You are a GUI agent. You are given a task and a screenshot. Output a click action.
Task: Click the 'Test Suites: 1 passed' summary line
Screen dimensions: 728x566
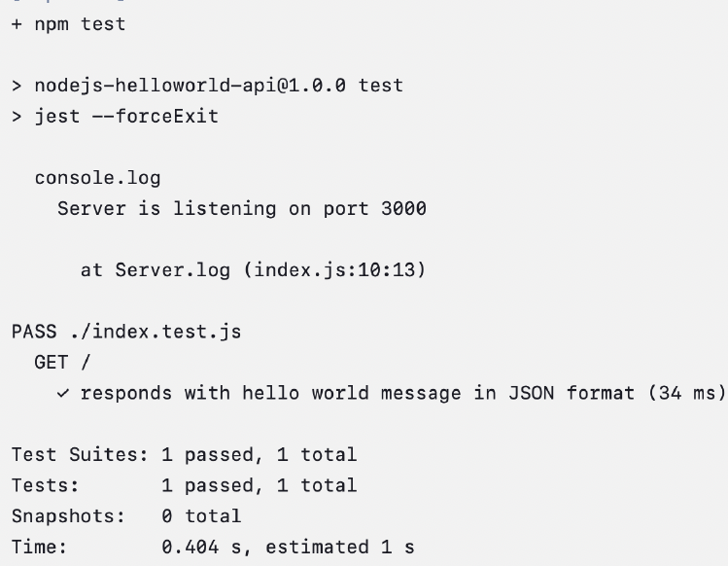[x=185, y=454]
